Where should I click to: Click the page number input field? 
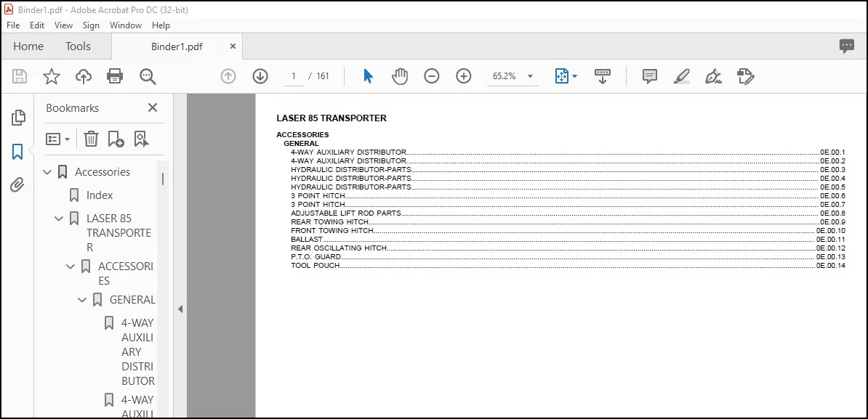coord(294,76)
